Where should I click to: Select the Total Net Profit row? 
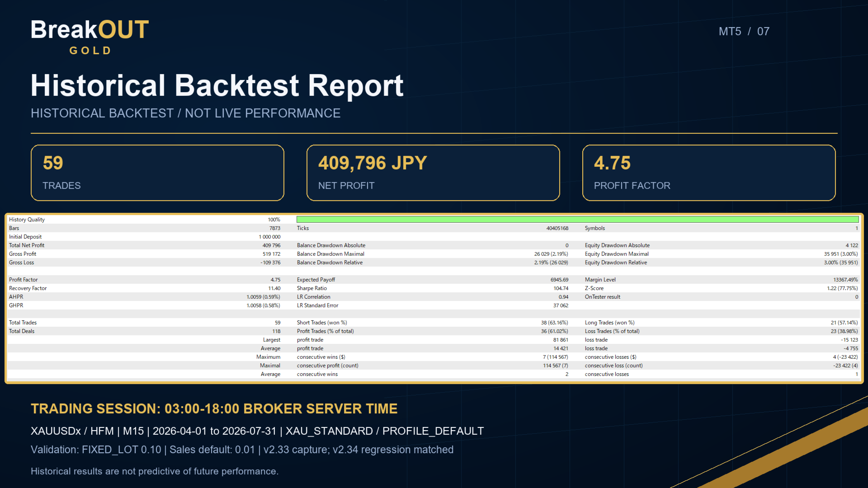point(145,245)
